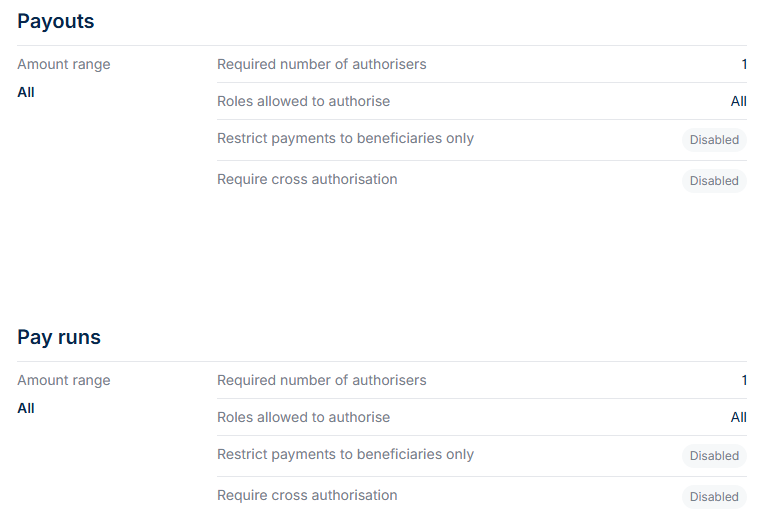Select Disabled badge for Payouts cross authorisation

point(714,181)
